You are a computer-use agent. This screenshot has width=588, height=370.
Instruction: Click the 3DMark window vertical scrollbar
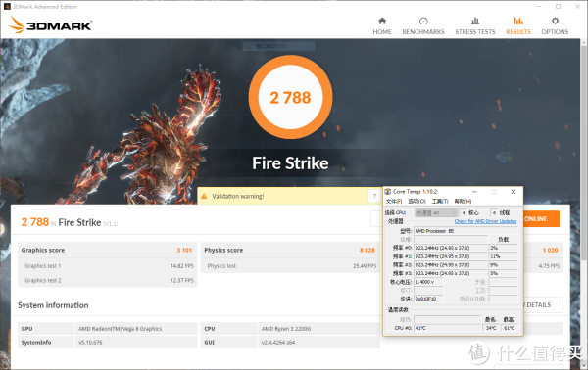[585, 150]
